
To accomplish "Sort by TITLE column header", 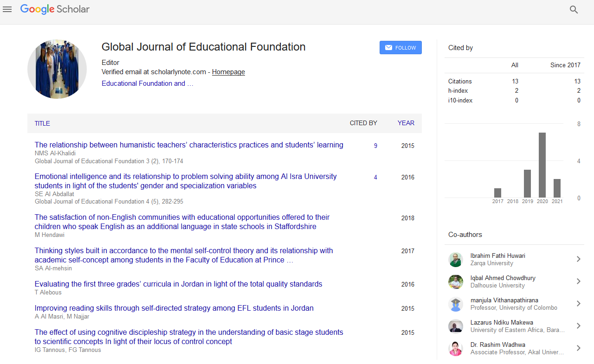I will [x=42, y=123].
